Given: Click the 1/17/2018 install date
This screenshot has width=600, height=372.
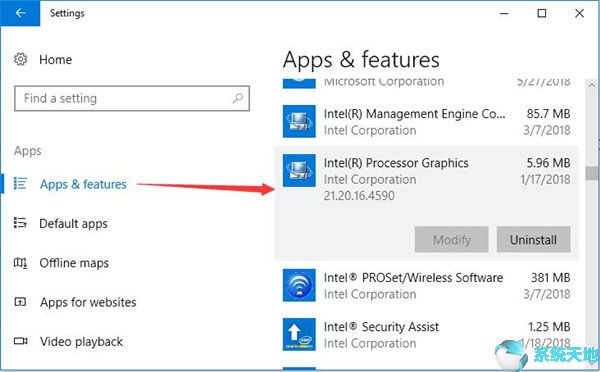Looking at the screenshot, I should pos(545,179).
